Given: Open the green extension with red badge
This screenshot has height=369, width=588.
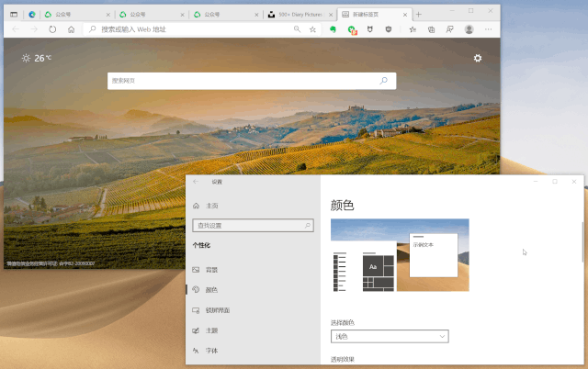Looking at the screenshot, I should [x=352, y=29].
